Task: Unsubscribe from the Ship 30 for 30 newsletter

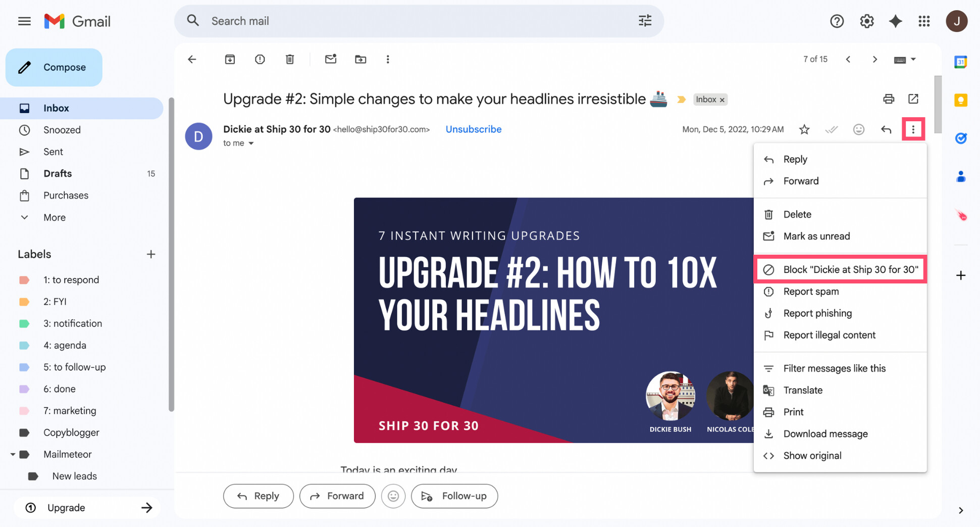Action: 473,129
